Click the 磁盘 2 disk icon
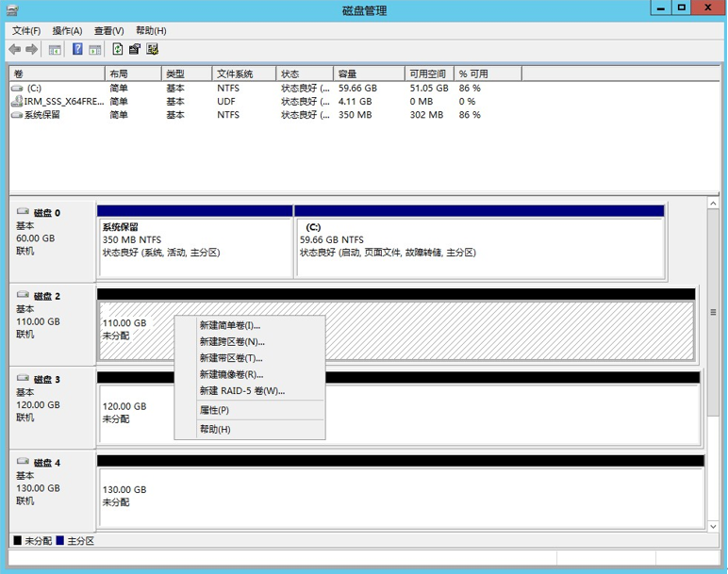This screenshot has width=728, height=574. tap(23, 295)
